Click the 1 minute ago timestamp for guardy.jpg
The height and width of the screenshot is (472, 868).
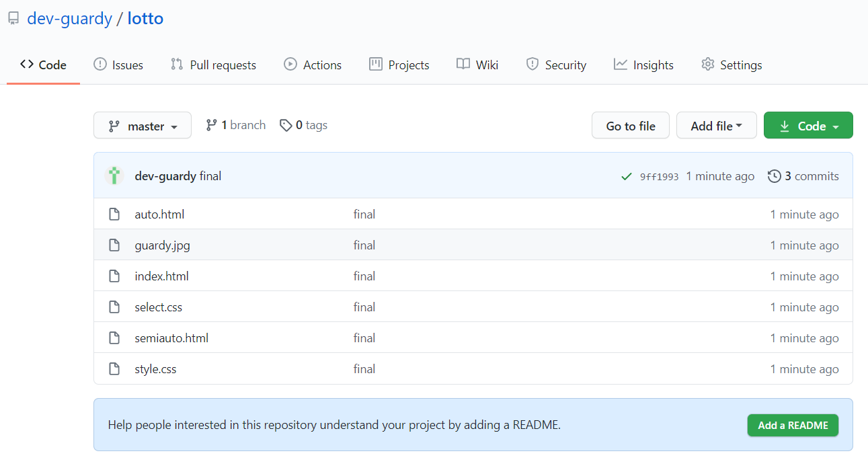[805, 245]
